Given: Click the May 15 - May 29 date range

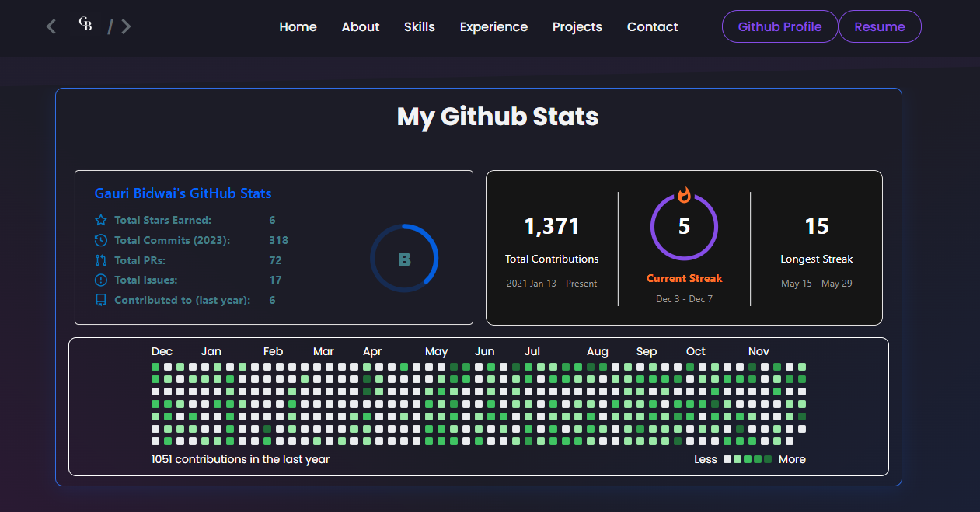Looking at the screenshot, I should click(x=817, y=284).
